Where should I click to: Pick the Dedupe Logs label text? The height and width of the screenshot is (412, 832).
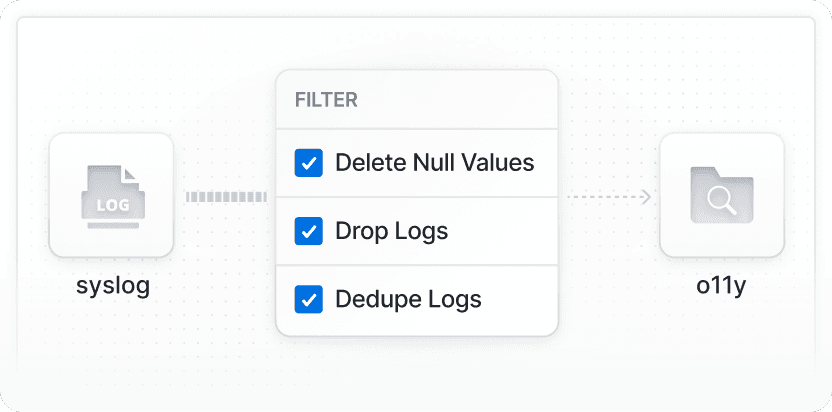pyautogui.click(x=408, y=299)
